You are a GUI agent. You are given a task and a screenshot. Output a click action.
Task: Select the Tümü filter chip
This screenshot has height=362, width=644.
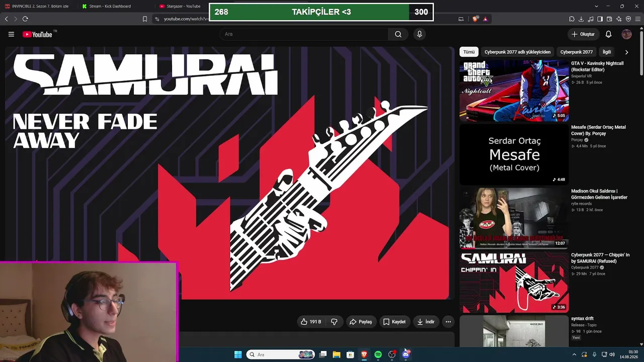[x=469, y=52]
